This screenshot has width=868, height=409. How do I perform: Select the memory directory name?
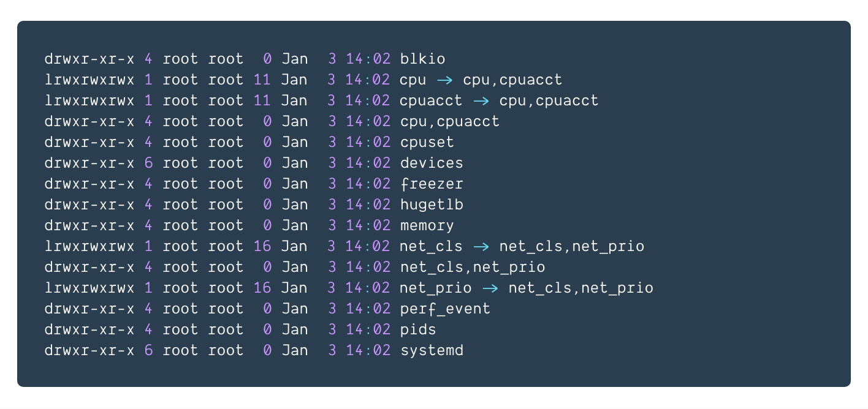click(427, 226)
